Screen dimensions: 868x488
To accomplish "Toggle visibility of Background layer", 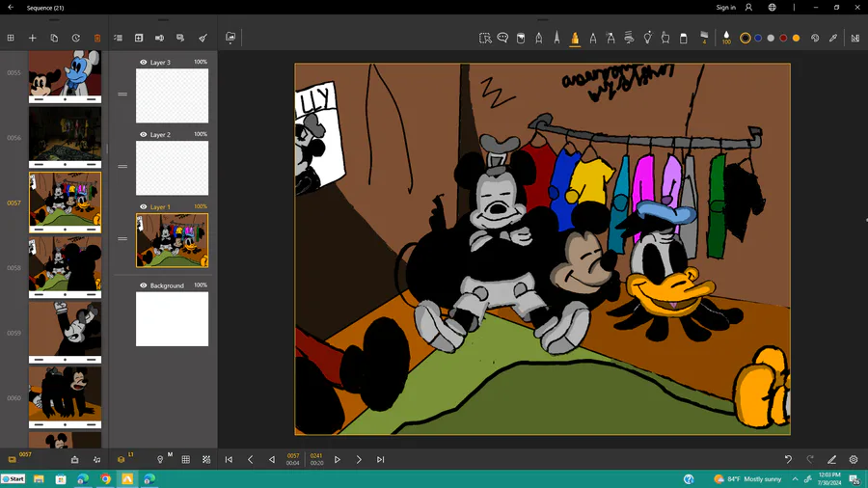I will click(144, 285).
